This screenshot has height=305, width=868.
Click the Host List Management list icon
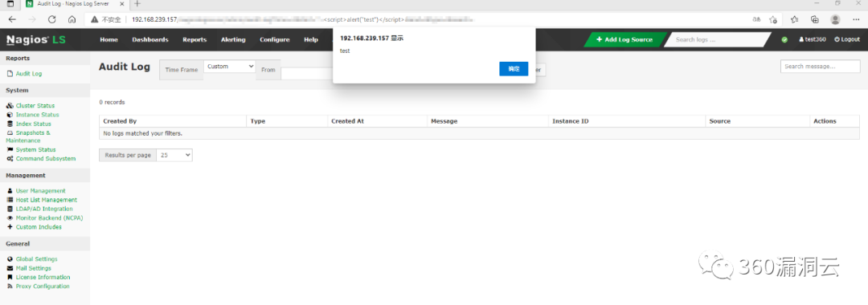[10, 200]
